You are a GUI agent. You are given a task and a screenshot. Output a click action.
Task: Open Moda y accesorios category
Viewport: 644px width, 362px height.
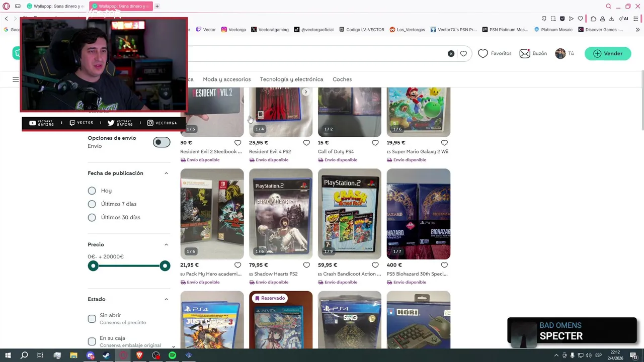226,79
